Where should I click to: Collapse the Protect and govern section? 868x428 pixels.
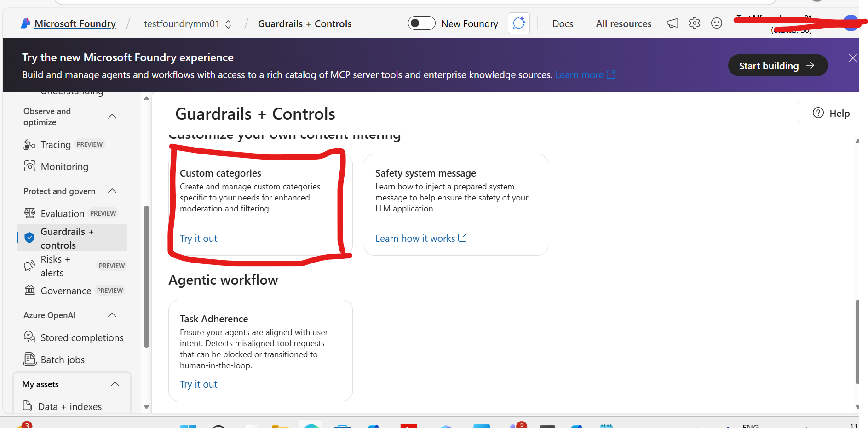[x=112, y=191]
